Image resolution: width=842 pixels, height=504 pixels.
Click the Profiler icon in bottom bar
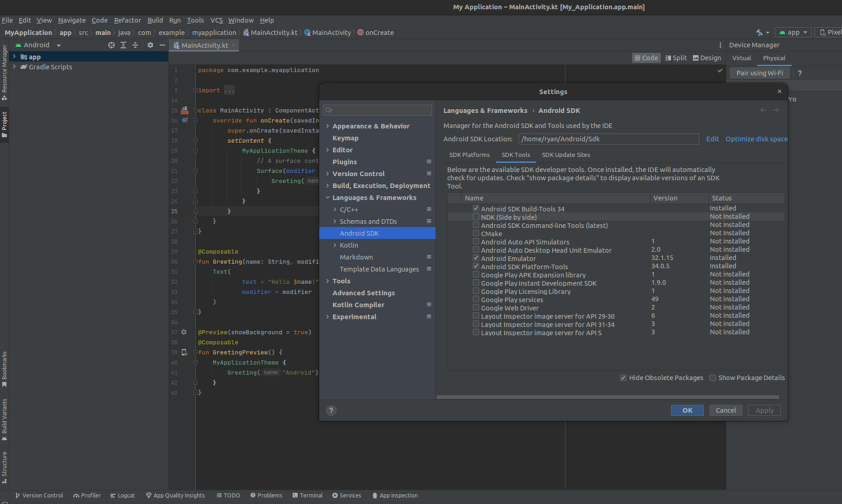pyautogui.click(x=76, y=495)
